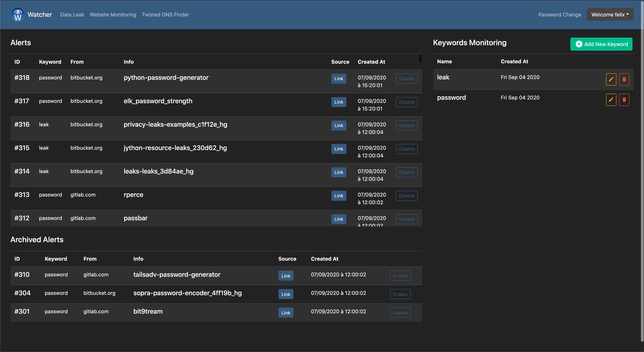Screen dimensions: 644x352
Task: Delete the 'password' keyword with trash icon
Action: pyautogui.click(x=624, y=100)
